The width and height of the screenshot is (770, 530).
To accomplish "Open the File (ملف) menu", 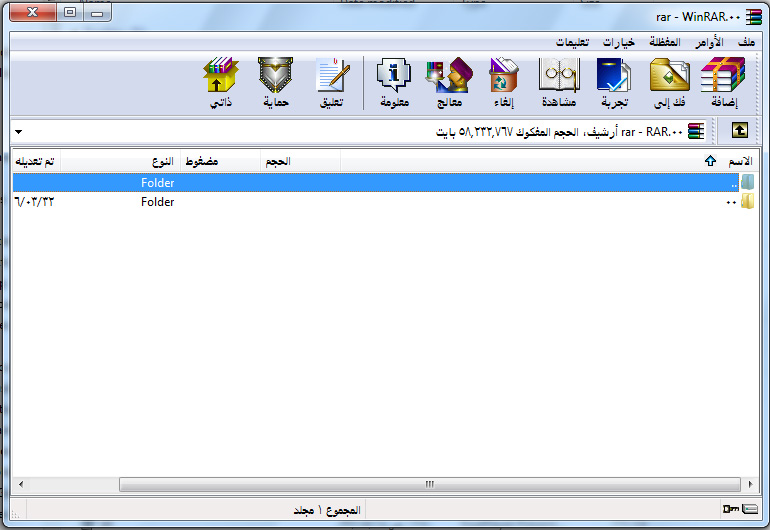I will tap(746, 42).
